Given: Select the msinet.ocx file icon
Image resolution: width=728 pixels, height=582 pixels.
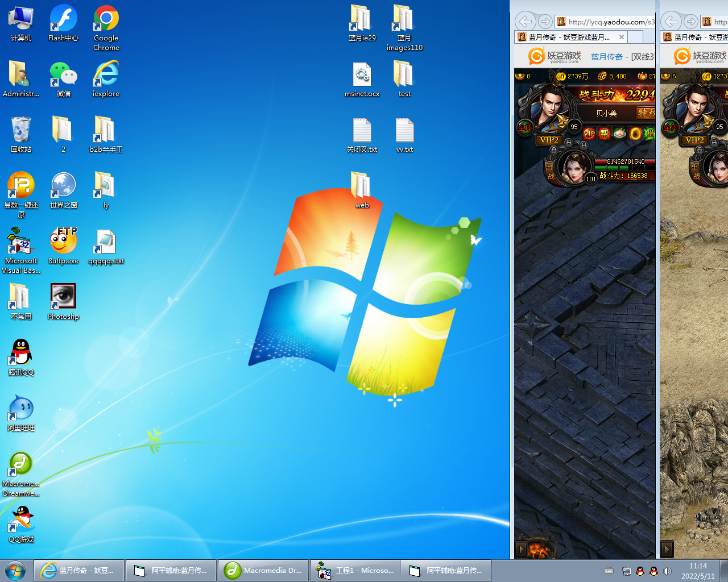Looking at the screenshot, I should [362, 80].
